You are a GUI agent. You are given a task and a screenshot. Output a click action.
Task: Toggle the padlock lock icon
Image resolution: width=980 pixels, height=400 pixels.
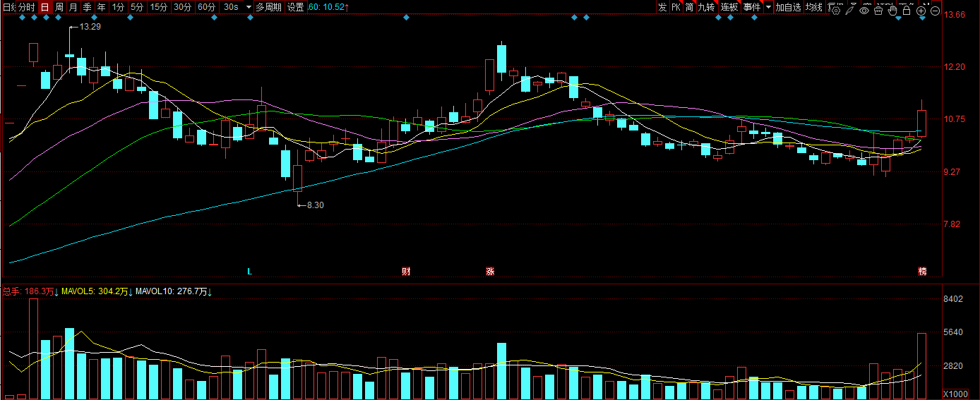907,11
